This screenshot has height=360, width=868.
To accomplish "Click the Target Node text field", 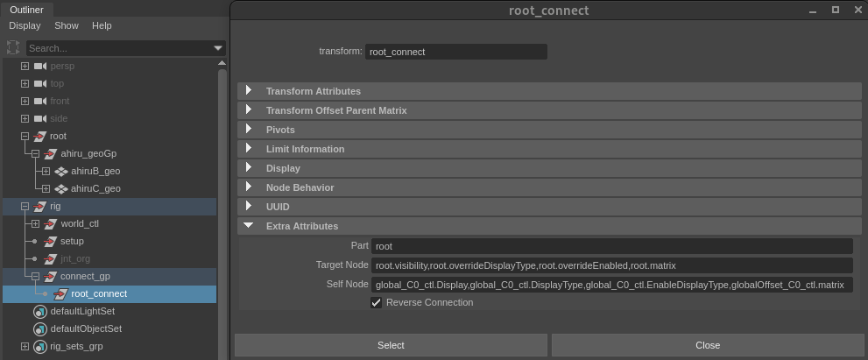I will pyautogui.click(x=611, y=265).
